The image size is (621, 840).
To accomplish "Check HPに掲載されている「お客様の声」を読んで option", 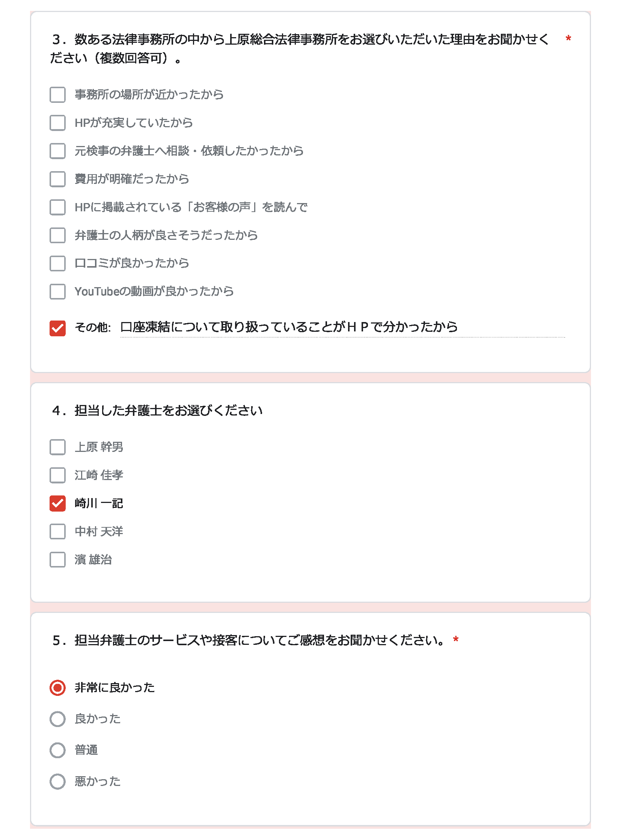I will (x=57, y=207).
